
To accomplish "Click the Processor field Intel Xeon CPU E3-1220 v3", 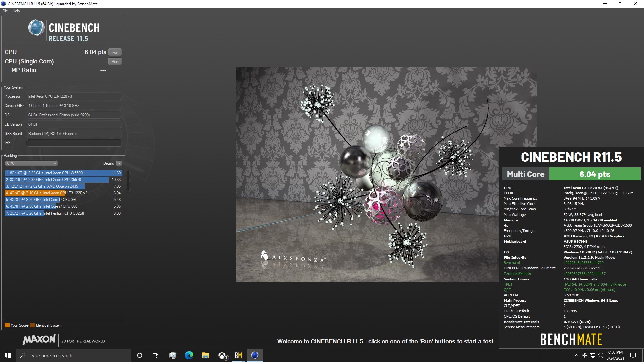I will (x=74, y=96).
